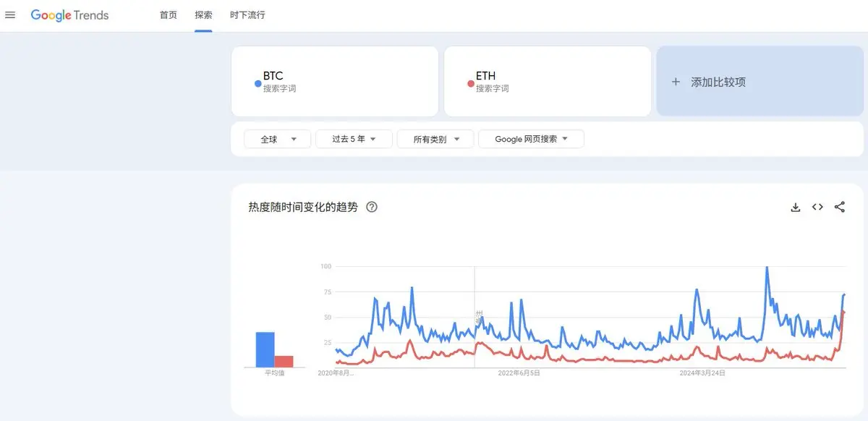Click the red ETH average bar
The image size is (868, 421).
tap(284, 362)
